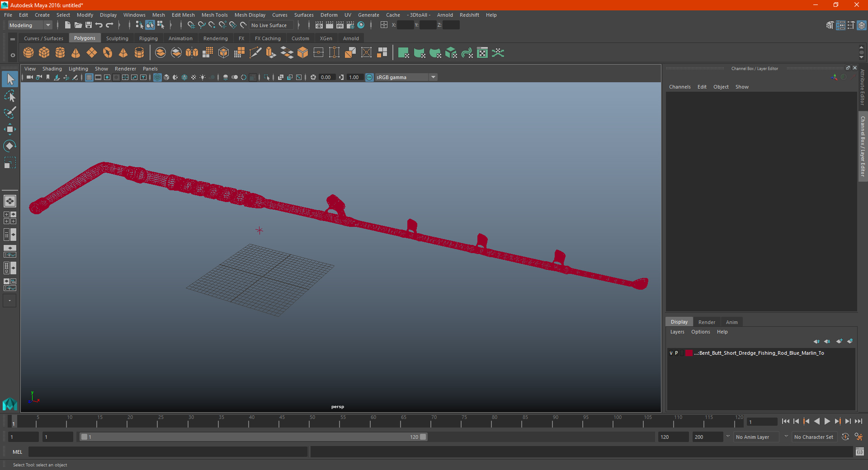Toggle smooth shade all in viewport
868x470 pixels.
[x=166, y=77]
